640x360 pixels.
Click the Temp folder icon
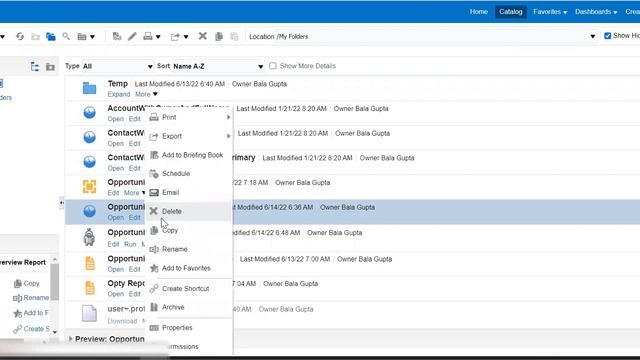(89, 88)
